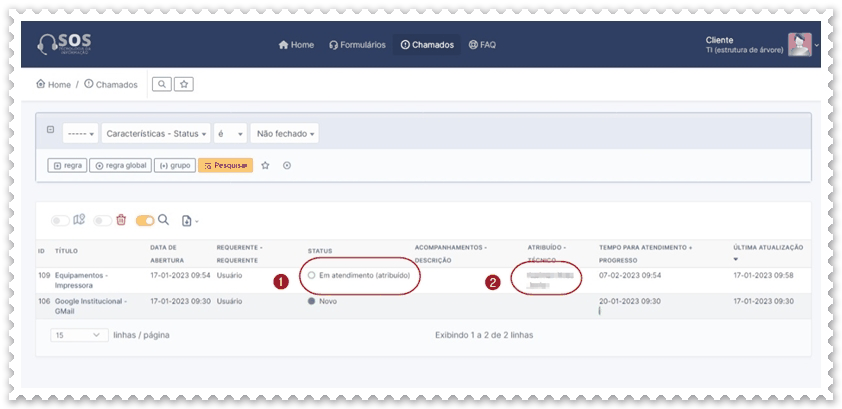This screenshot has width=842, height=409.
Task: Open the lines per page dropdown
Action: click(79, 336)
